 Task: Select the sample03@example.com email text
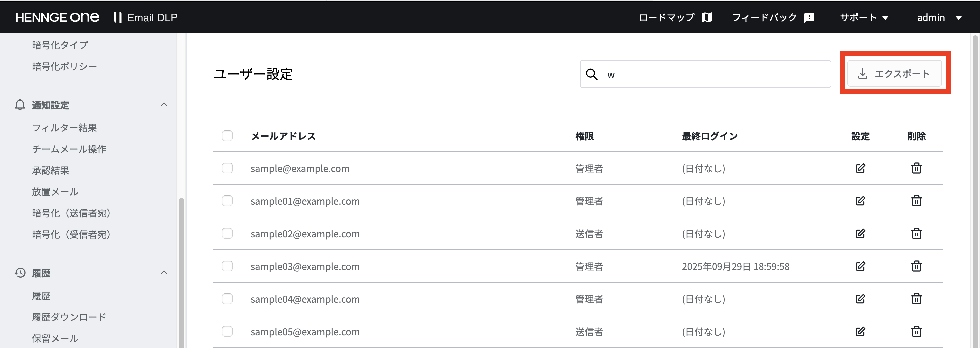[305, 267]
